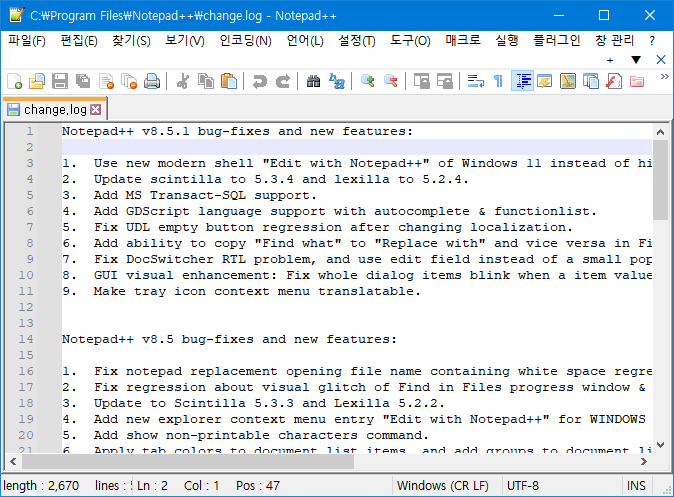The width and height of the screenshot is (674, 497).
Task: Redo the last undone action
Action: [x=283, y=81]
